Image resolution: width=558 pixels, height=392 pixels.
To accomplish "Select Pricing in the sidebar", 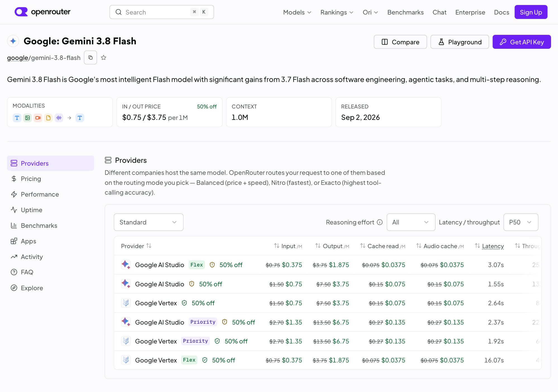I will tap(50, 179).
